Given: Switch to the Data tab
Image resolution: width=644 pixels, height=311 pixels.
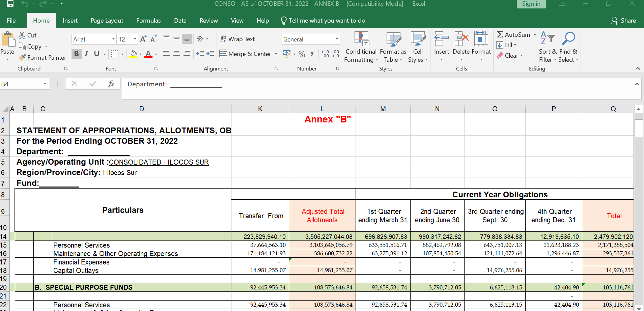Looking at the screenshot, I should coord(180,21).
